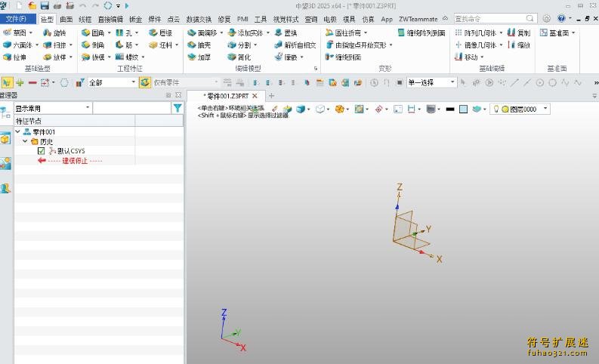Toggle the green plus add-selection button
The width and height of the screenshot is (599, 364).
tap(20, 82)
